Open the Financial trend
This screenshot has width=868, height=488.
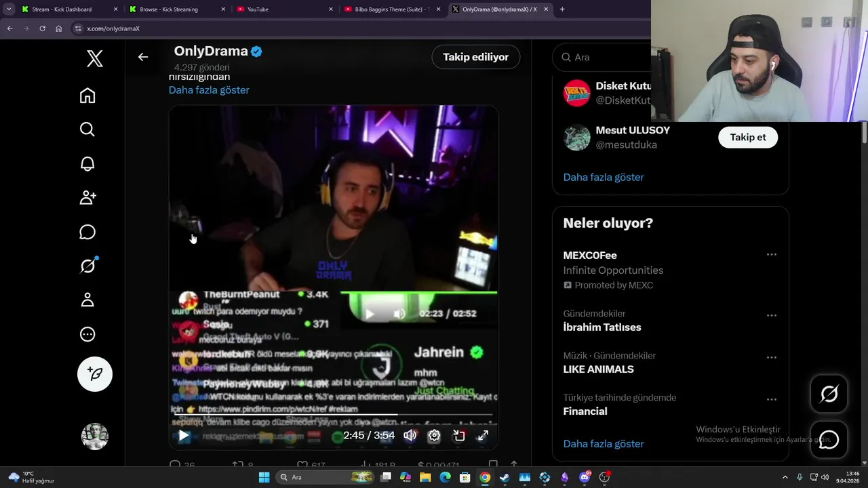click(585, 411)
